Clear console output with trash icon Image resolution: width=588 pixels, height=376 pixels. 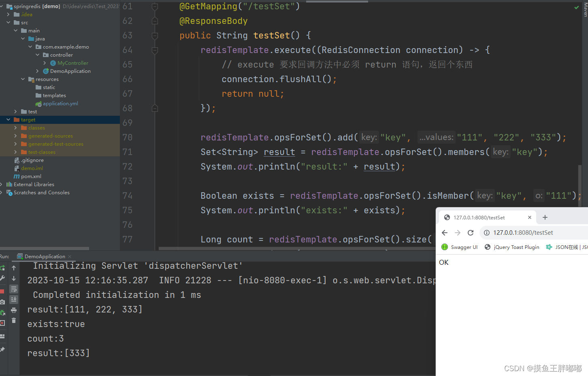pyautogui.click(x=14, y=321)
